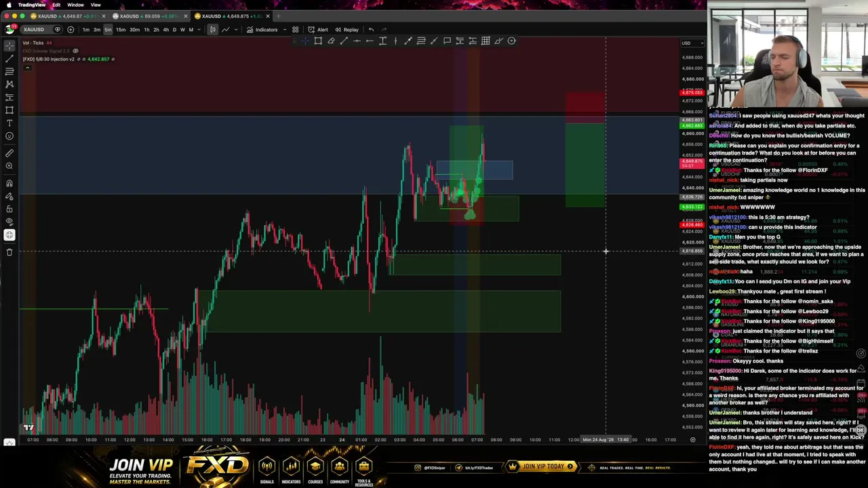This screenshot has width=868, height=488.
Task: Expand the line chart style dropdown arrow
Action: (x=235, y=30)
